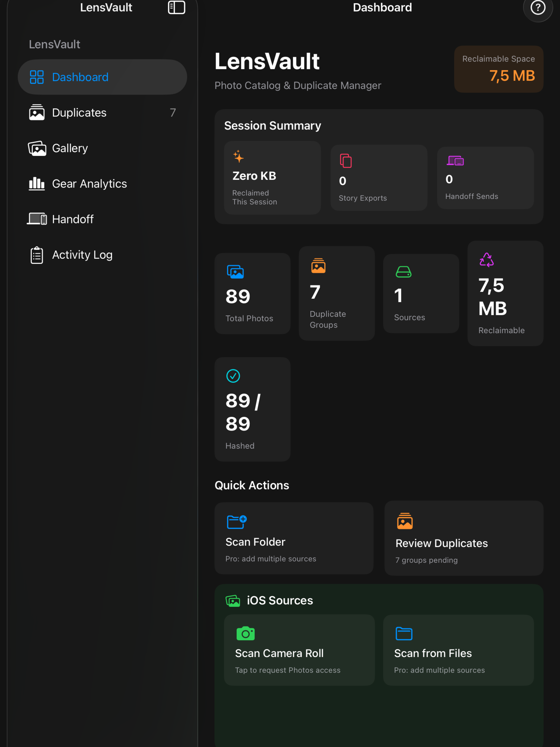Tap the Review Duplicates quick action
Viewport: 560px width, 747px height.
[463, 538]
